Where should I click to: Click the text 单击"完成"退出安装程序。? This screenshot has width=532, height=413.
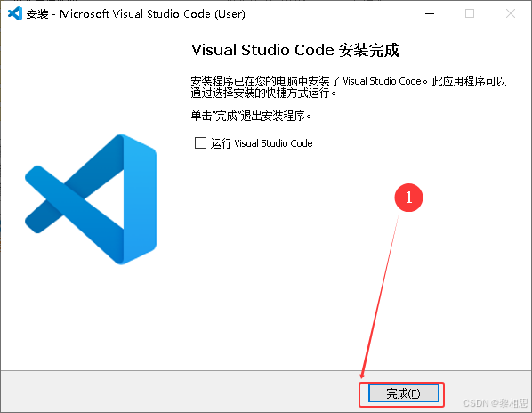point(251,116)
